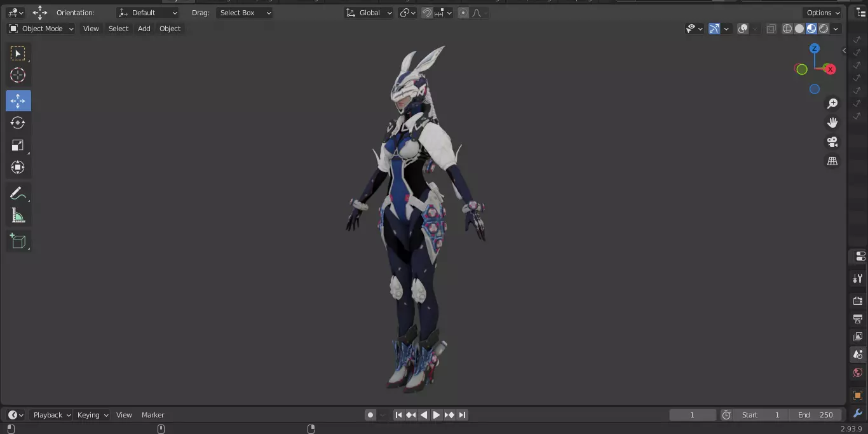Toggle timeline auto keying record button
This screenshot has width=868, height=434.
pyautogui.click(x=370, y=415)
